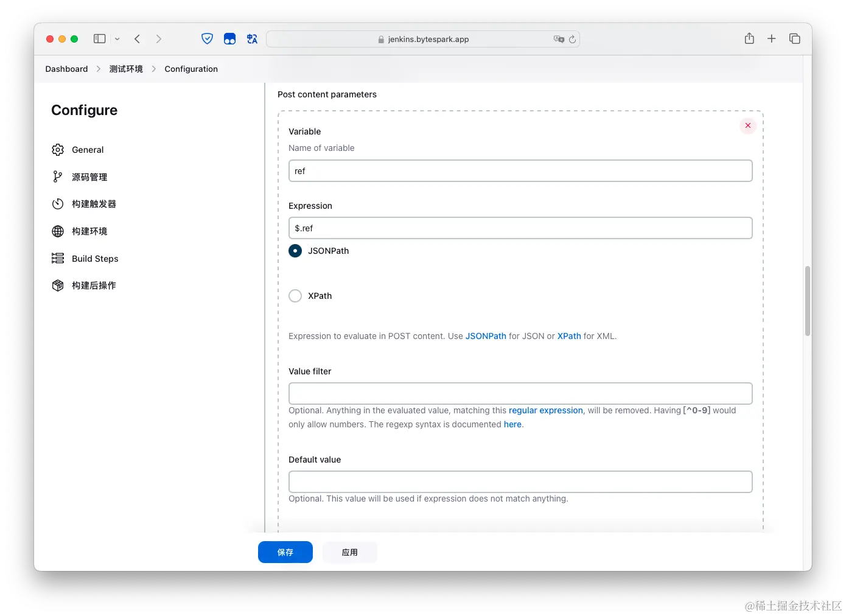Open the sidebar options dropdown arrow
Image resolution: width=846 pixels, height=616 pixels.
point(117,39)
